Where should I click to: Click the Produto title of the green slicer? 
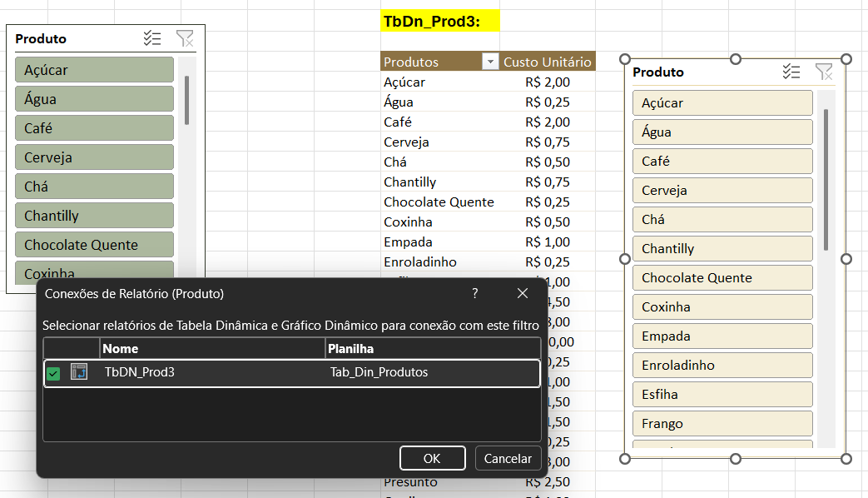click(41, 39)
